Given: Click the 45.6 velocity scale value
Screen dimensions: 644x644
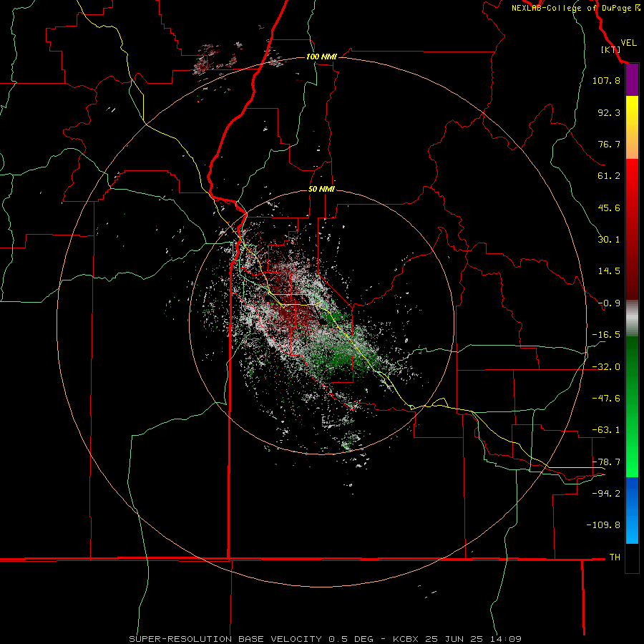Looking at the screenshot, I should 609,208.
